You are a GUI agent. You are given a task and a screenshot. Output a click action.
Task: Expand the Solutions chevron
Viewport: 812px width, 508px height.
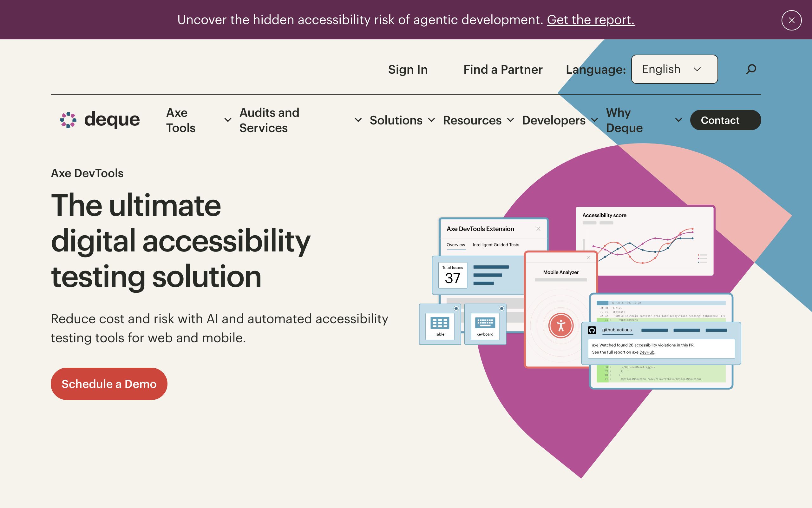(431, 120)
